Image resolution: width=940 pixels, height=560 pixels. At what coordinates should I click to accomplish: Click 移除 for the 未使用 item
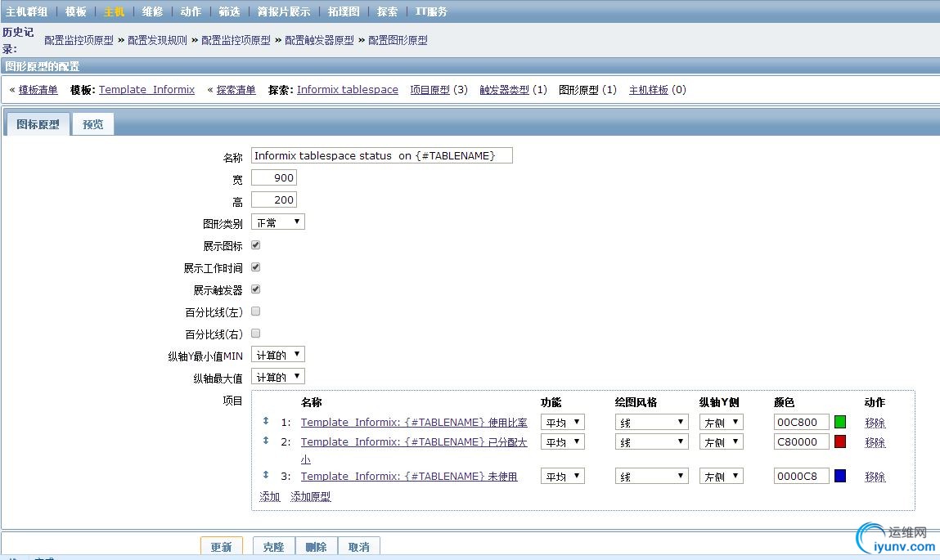point(875,477)
